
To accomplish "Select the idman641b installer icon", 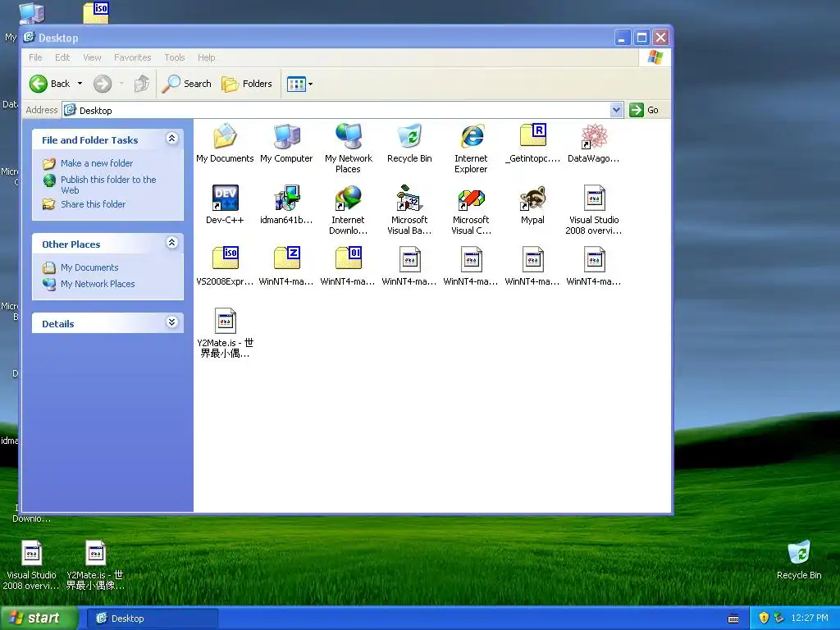I will (286, 198).
